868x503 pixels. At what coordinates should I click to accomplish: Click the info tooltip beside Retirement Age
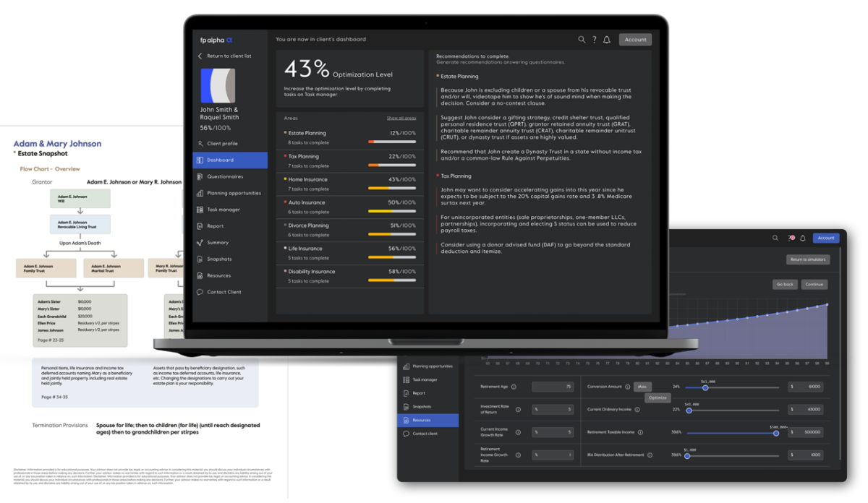pyautogui.click(x=515, y=387)
